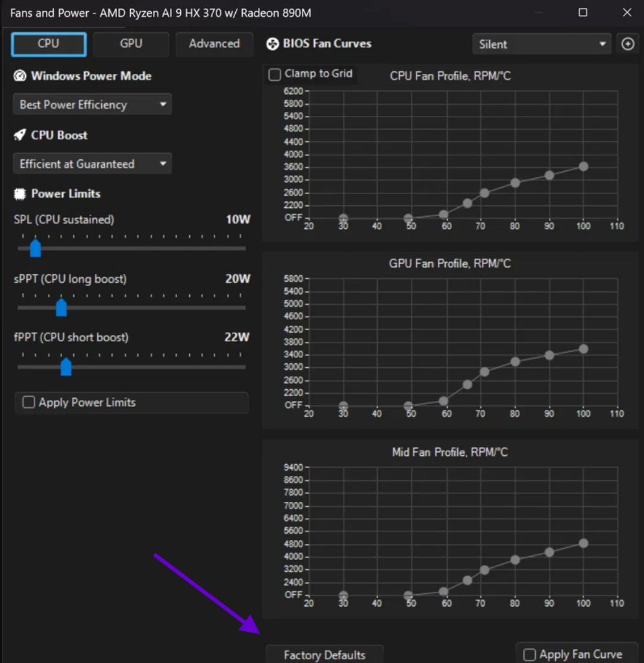Screen dimensions: 644x663
Task: Select Mid fan curve point at 30°C
Action: coord(343,596)
